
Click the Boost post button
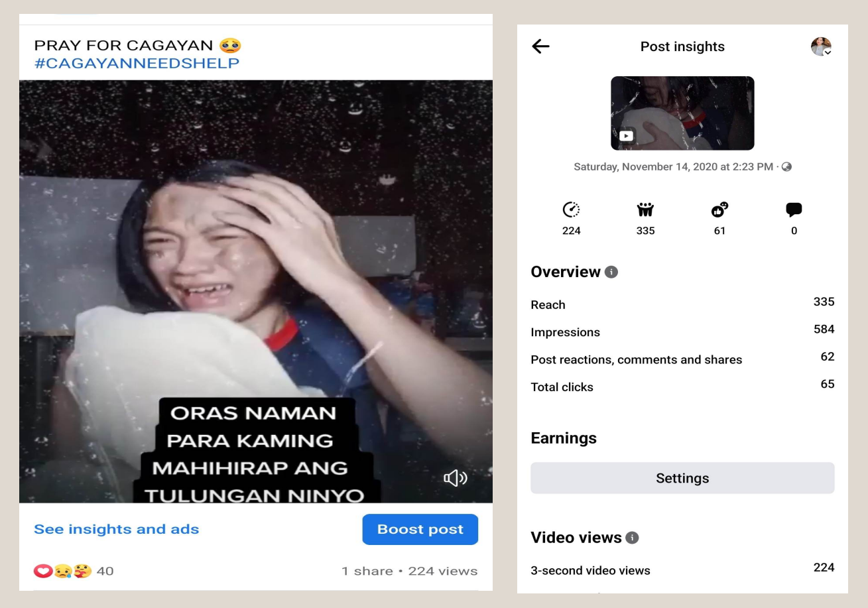tap(420, 529)
